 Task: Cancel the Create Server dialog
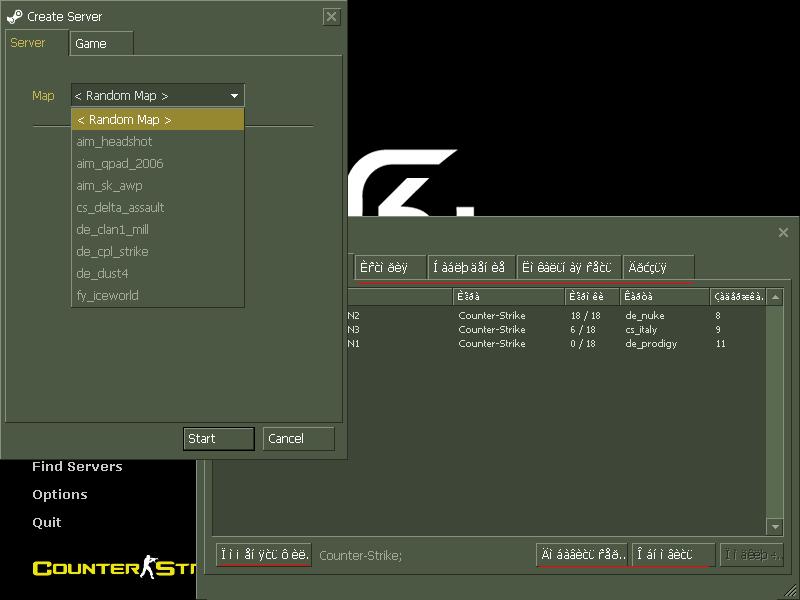(x=298, y=439)
